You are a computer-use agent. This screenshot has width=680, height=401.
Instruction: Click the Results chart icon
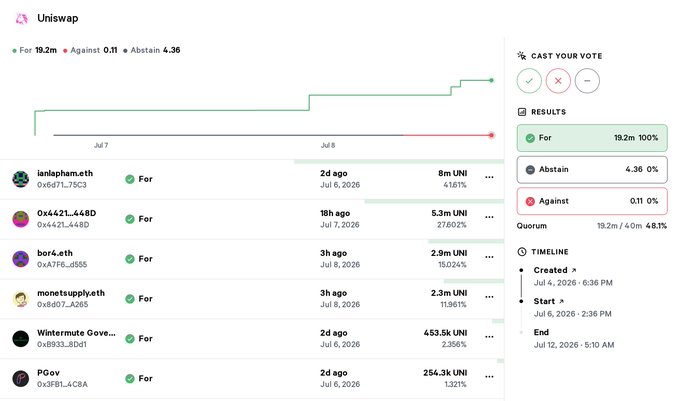click(522, 112)
